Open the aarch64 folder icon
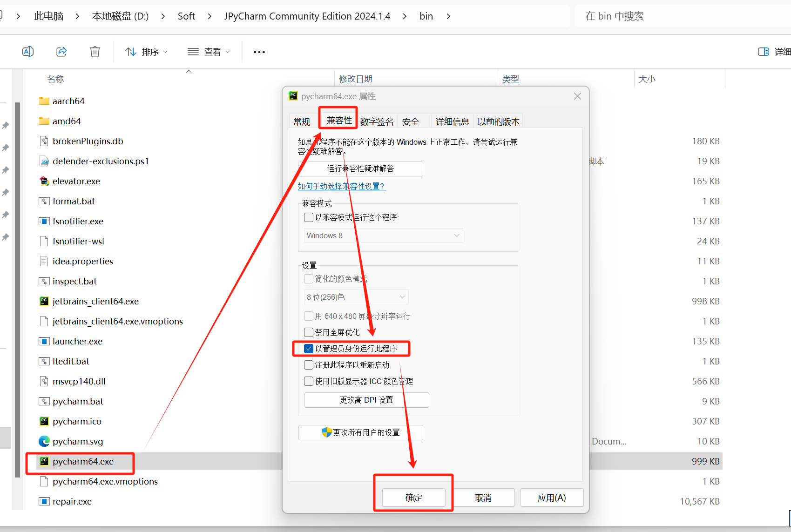Screen dimensions: 791x532 point(44,101)
